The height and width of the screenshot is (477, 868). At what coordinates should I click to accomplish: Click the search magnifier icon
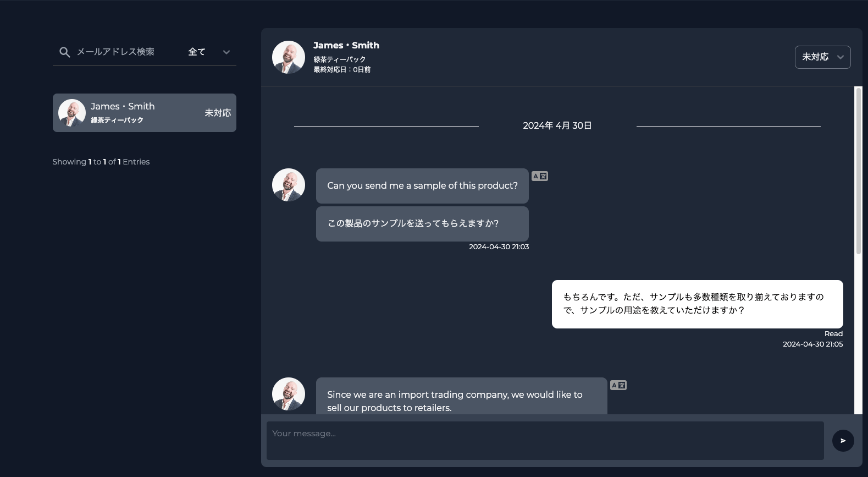pyautogui.click(x=64, y=52)
